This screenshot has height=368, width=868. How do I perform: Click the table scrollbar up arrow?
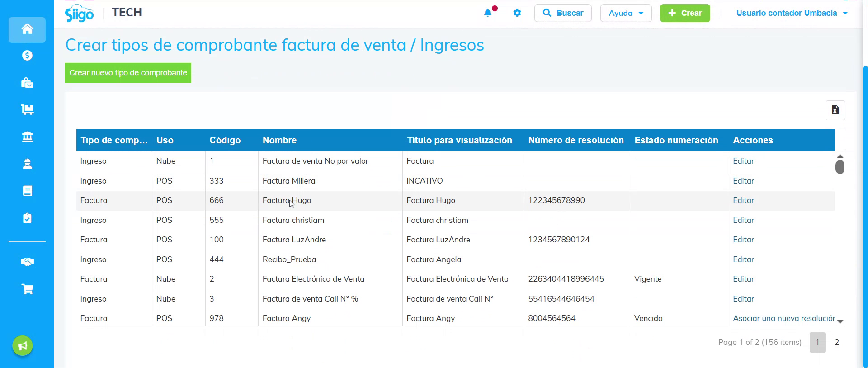pyautogui.click(x=840, y=156)
